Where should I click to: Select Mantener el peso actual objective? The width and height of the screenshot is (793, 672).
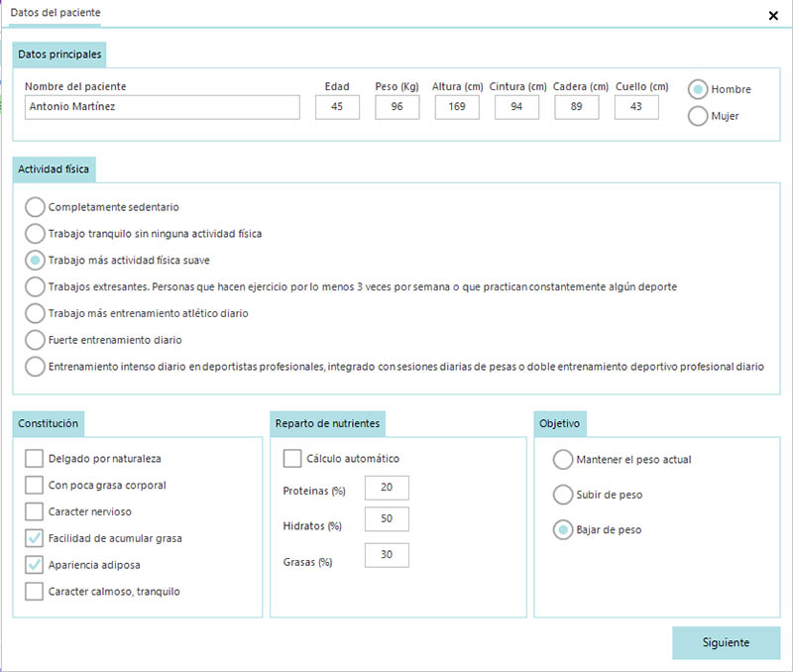[x=563, y=460]
